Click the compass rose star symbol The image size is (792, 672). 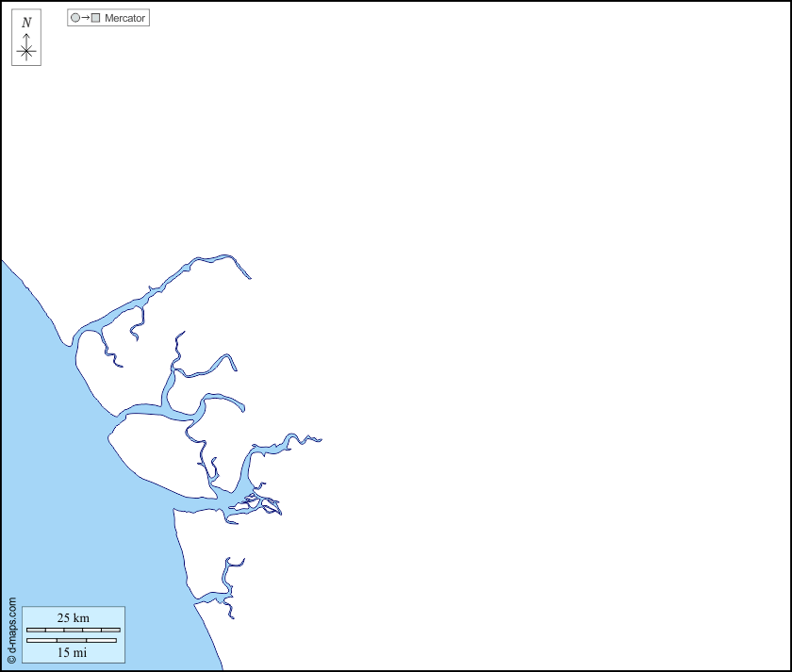pos(26,52)
